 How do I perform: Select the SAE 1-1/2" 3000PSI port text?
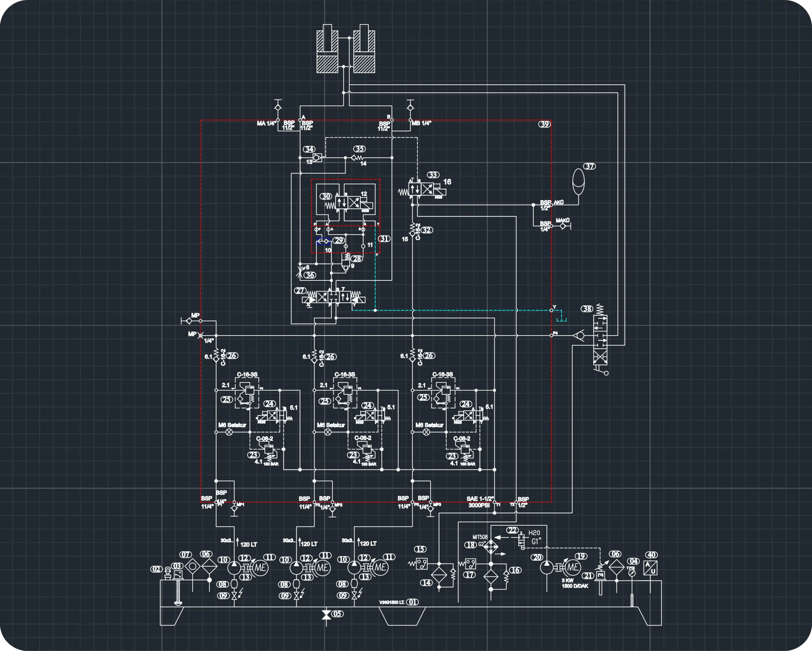point(480,502)
